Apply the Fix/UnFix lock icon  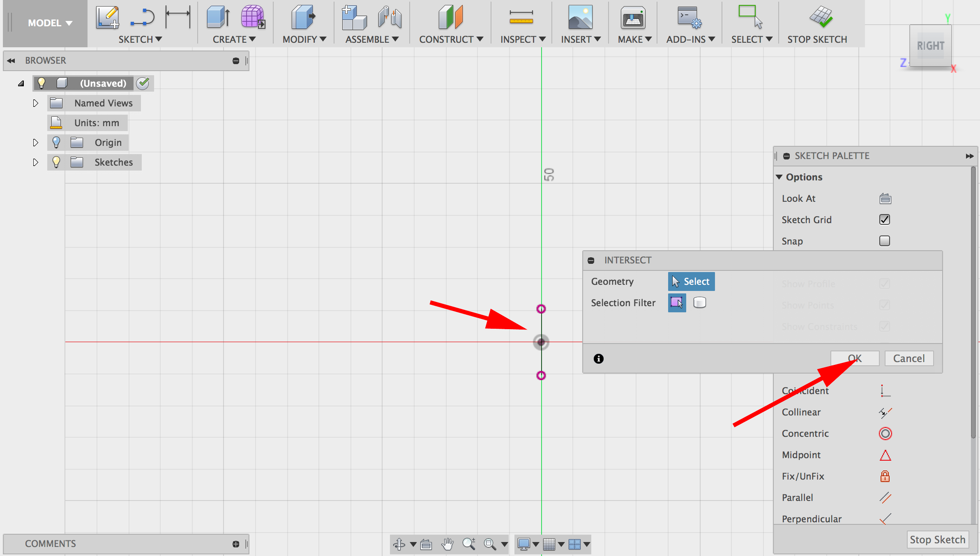pyautogui.click(x=885, y=476)
